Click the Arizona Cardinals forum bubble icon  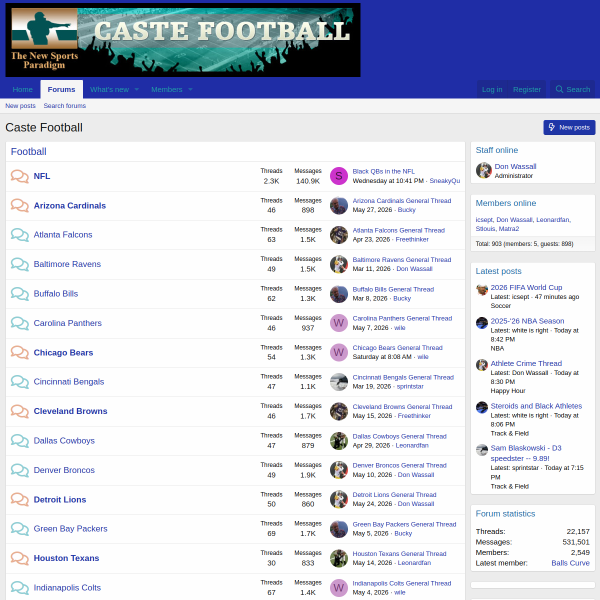click(20, 205)
